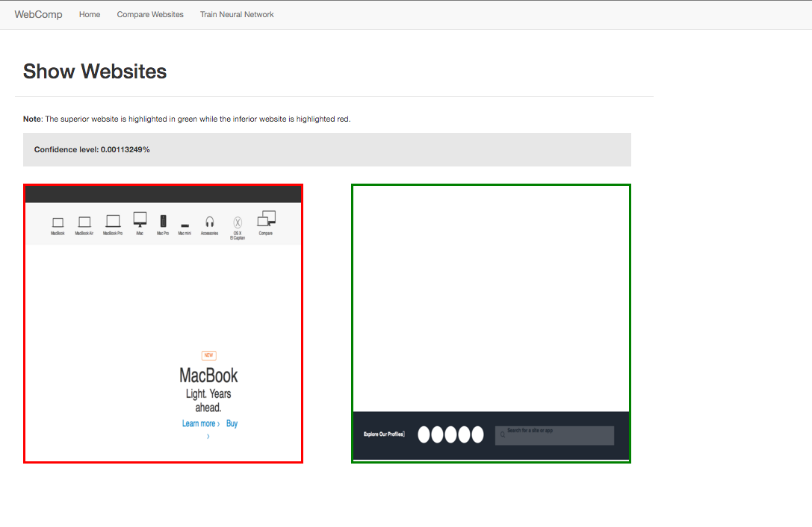Click the magnifier icon in search box
The width and height of the screenshot is (812, 527).
point(502,435)
